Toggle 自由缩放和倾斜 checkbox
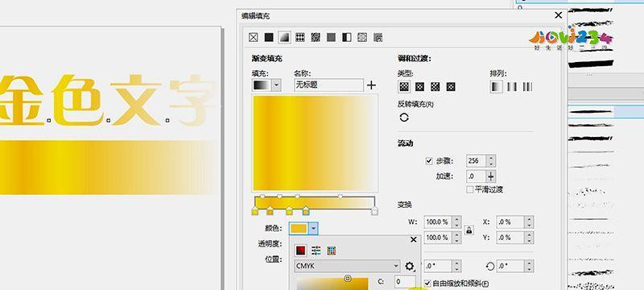644x290 pixels. click(427, 284)
